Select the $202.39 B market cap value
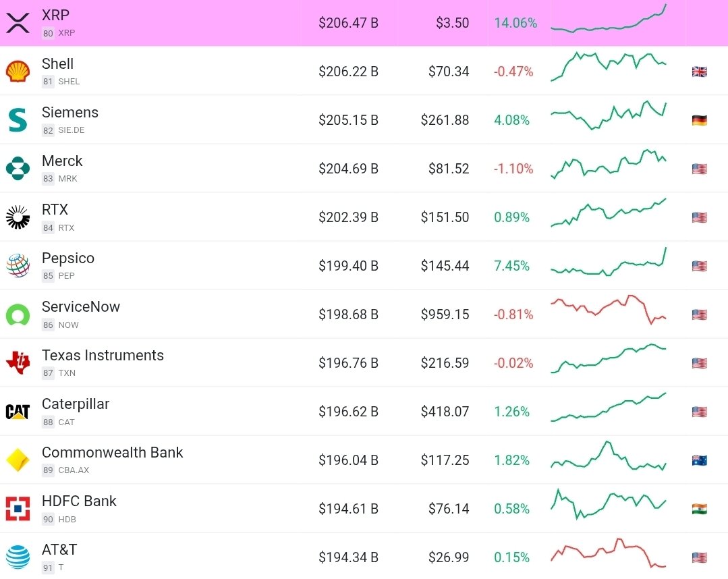728x579 pixels. (x=348, y=217)
